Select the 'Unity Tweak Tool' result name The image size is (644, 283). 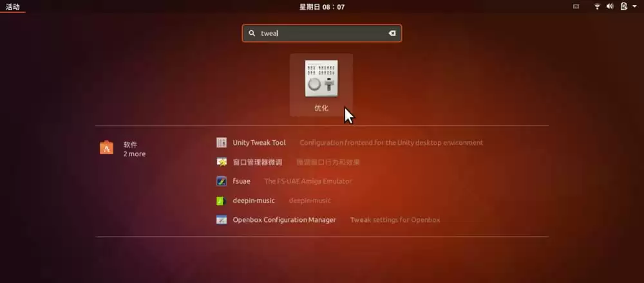259,143
